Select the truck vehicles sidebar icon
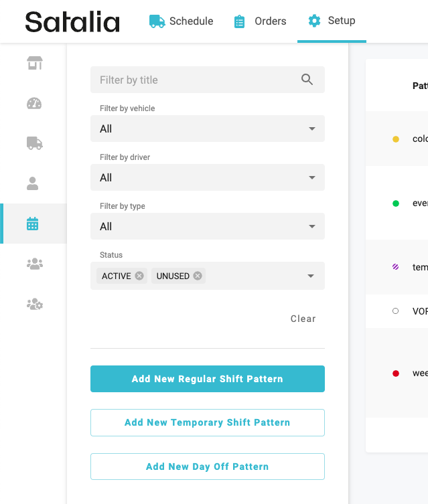Screen dimensions: 428x504 coord(34,143)
